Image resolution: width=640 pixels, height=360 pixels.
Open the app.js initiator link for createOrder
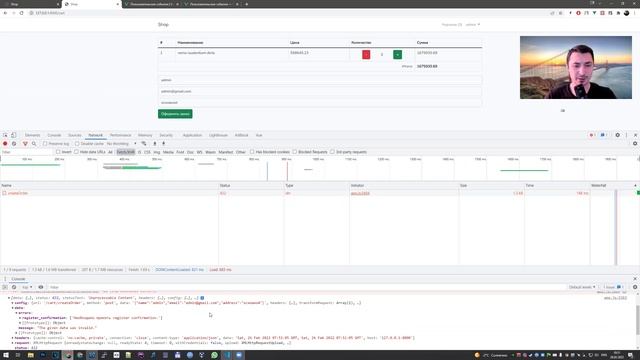[360, 193]
